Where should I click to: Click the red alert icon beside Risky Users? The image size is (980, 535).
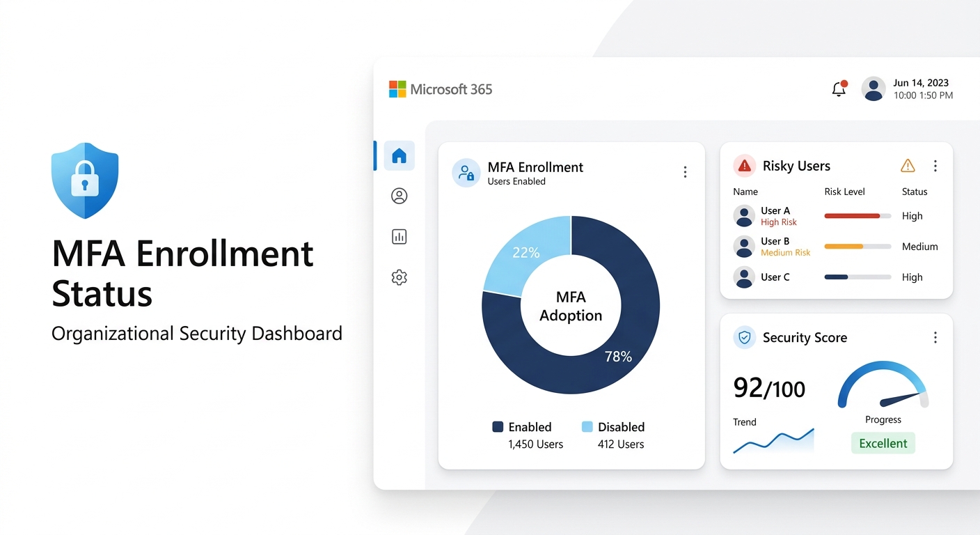tap(745, 166)
